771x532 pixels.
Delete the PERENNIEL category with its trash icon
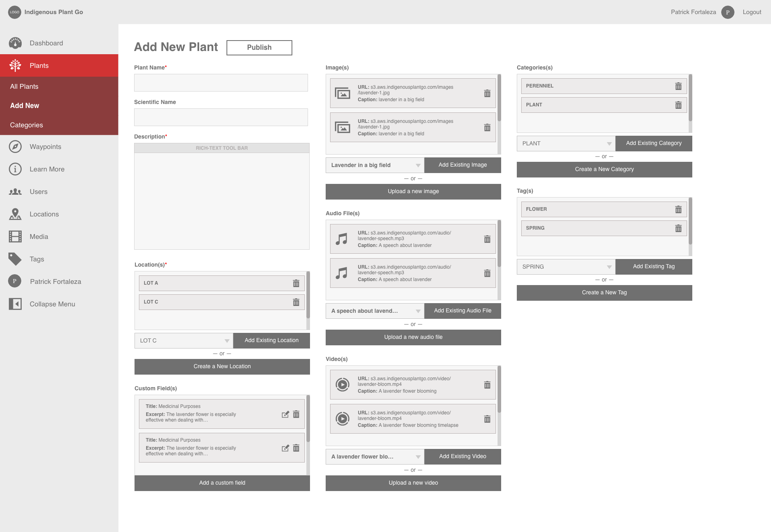[x=678, y=86]
